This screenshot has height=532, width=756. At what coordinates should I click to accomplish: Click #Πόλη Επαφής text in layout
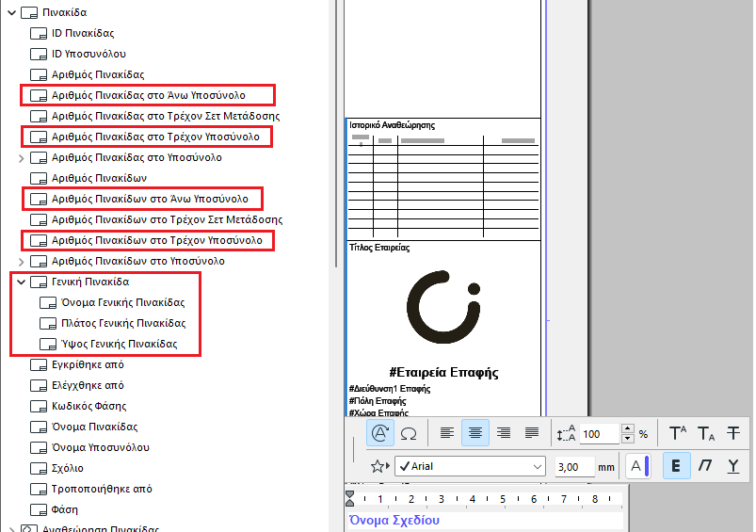(x=378, y=401)
